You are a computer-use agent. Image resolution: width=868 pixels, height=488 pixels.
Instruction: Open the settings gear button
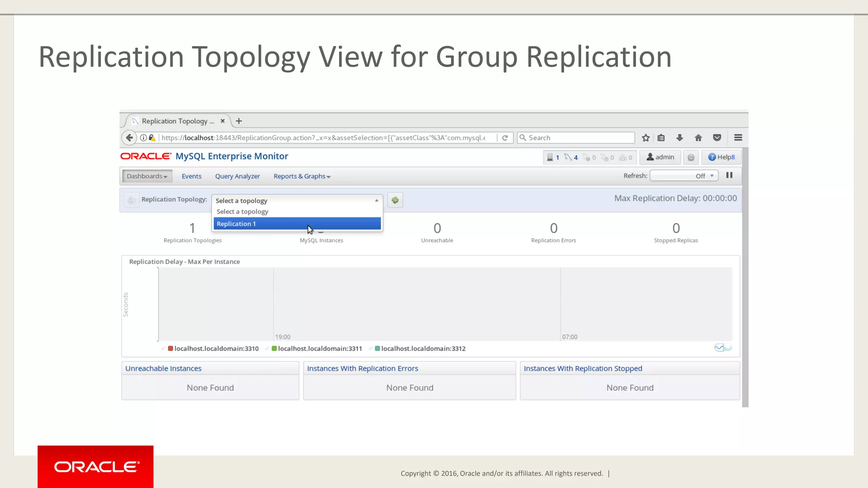(691, 158)
